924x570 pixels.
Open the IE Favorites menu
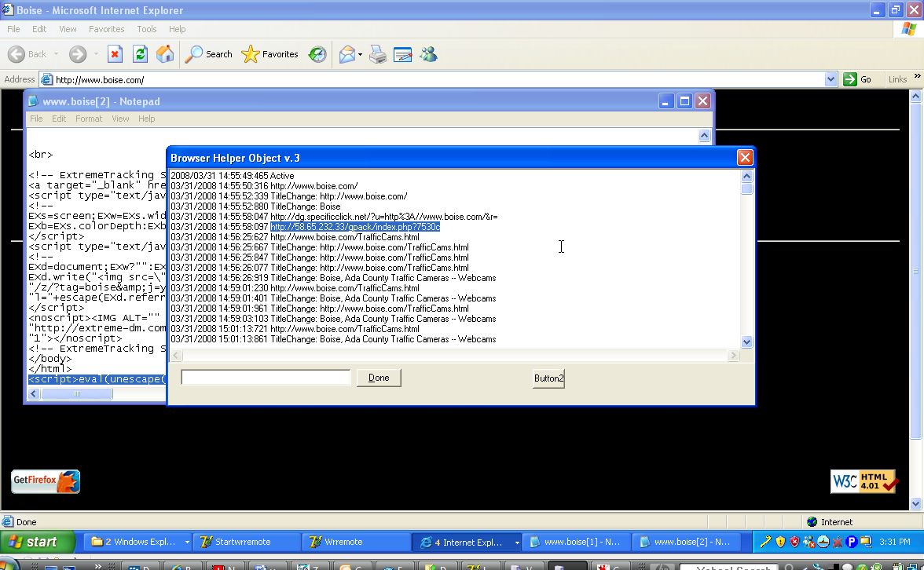coord(107,29)
